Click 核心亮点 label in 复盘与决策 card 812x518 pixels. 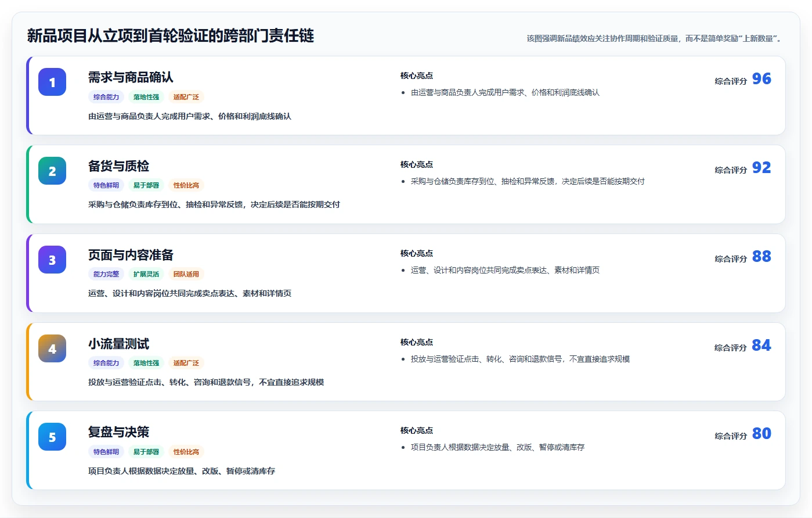(x=417, y=430)
